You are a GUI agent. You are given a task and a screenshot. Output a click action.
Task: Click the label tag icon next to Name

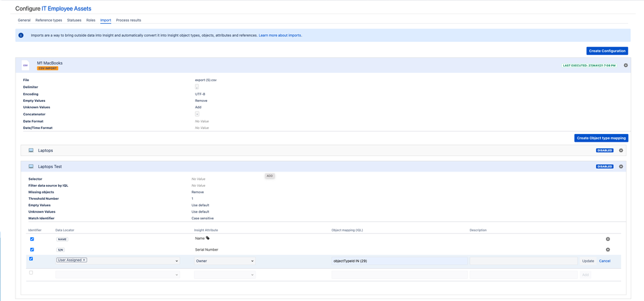(x=208, y=238)
